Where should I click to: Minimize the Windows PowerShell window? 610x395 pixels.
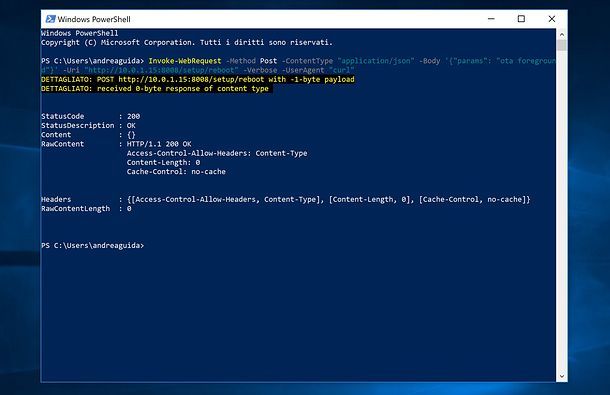tap(491, 19)
